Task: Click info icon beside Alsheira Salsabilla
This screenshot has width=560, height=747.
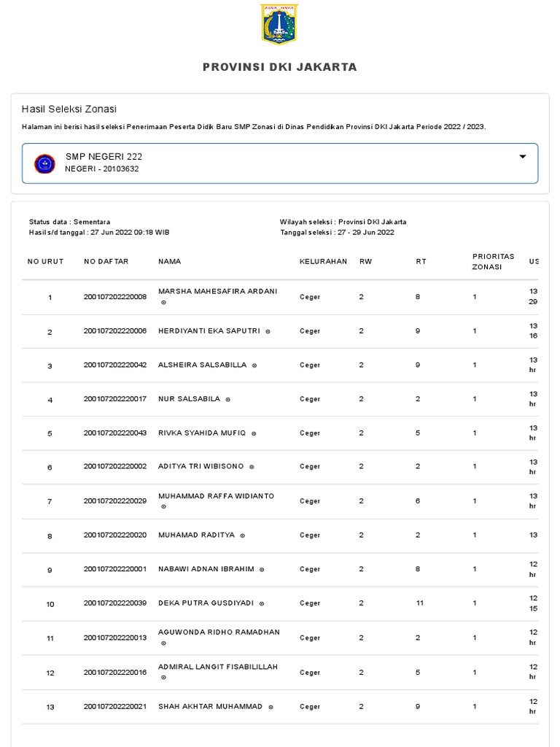Action: 254,365
